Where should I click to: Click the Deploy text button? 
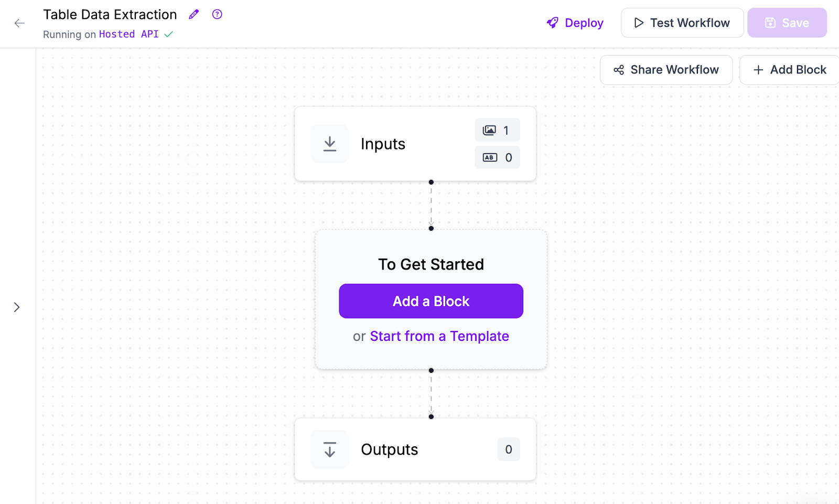tap(584, 23)
